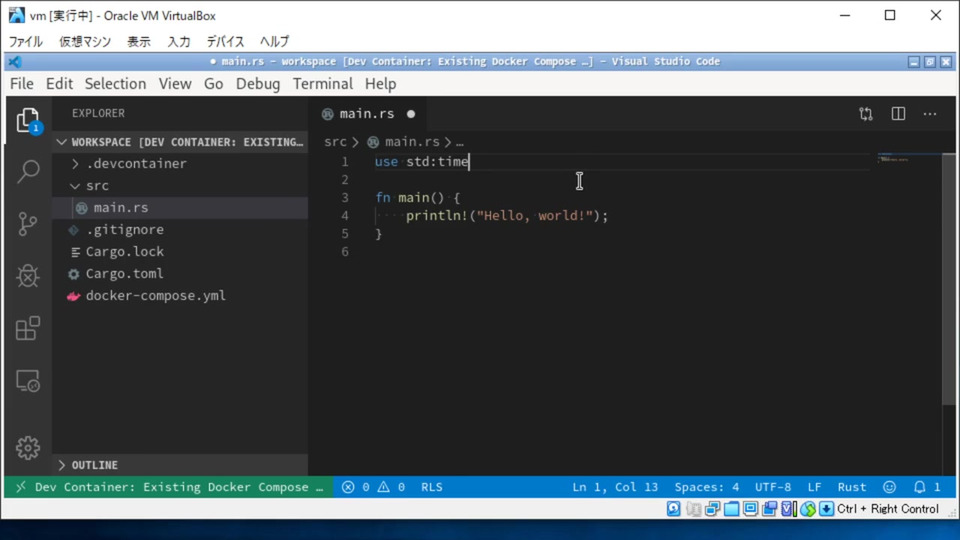The height and width of the screenshot is (540, 960).
Task: Click the VirtualBox recording status icon
Action: (x=769, y=509)
